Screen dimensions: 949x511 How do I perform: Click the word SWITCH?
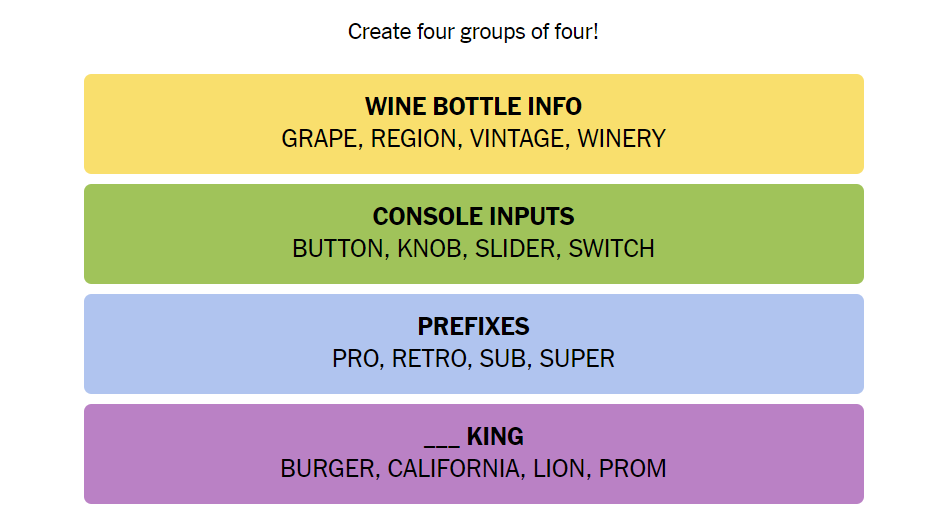tap(611, 249)
